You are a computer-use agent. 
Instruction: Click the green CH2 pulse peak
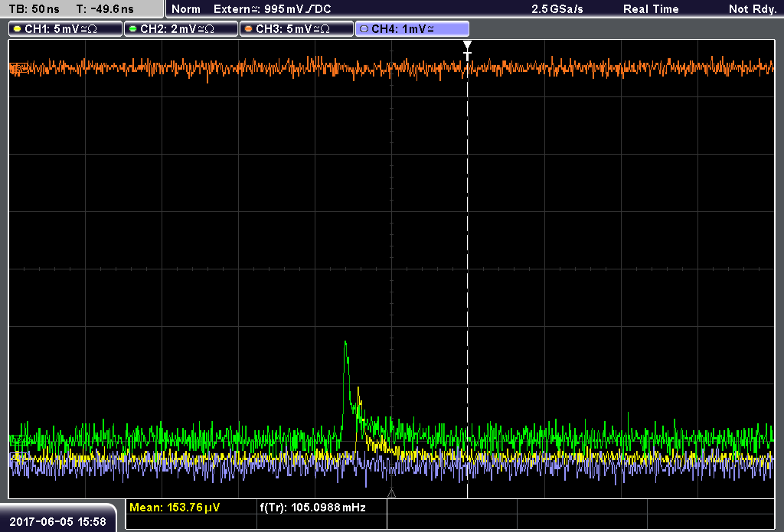345,342
